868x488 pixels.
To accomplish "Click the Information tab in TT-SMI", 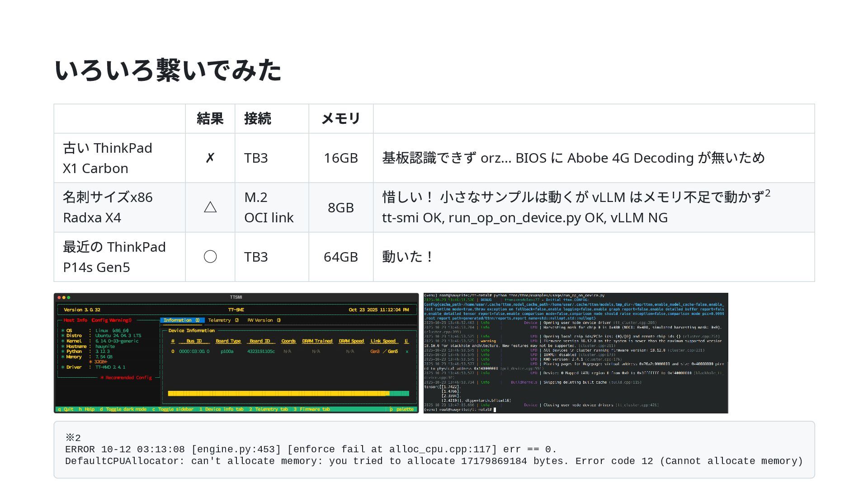I will (181, 320).
